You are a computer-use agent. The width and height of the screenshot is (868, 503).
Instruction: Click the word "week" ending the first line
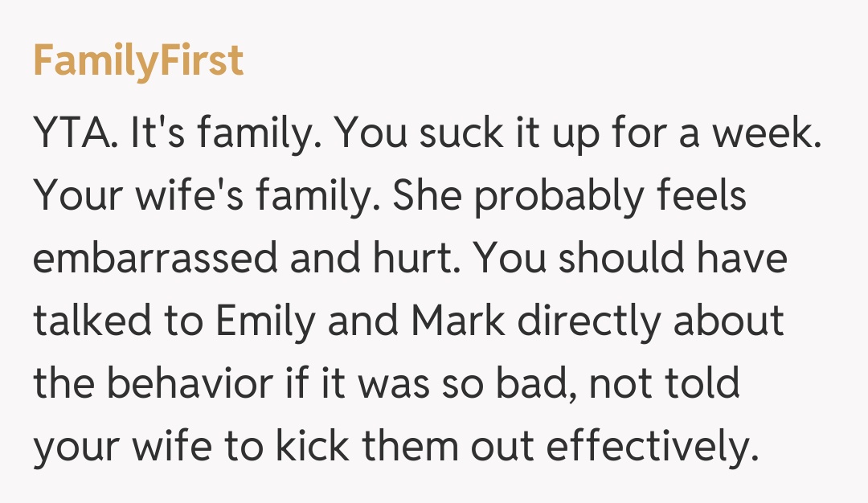pos(766,133)
